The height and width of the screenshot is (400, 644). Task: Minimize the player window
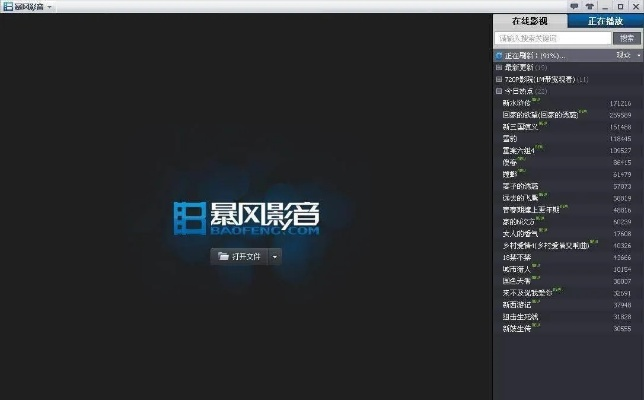[606, 7]
